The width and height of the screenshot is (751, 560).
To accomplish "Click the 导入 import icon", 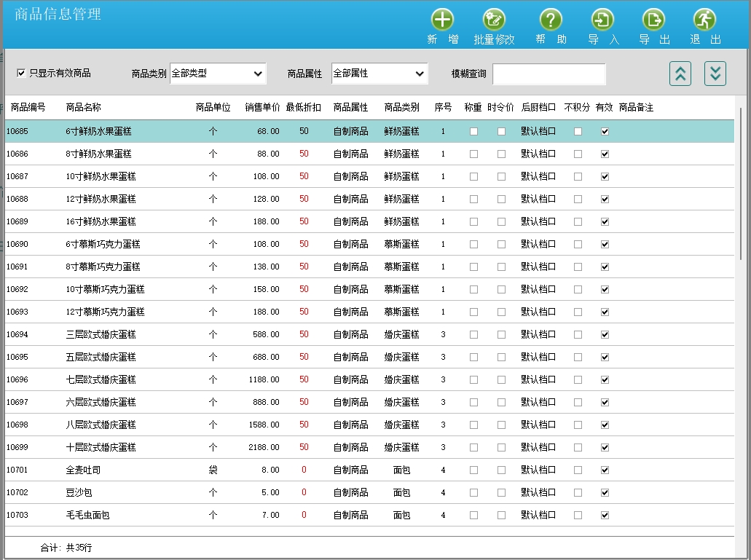I will [602, 20].
